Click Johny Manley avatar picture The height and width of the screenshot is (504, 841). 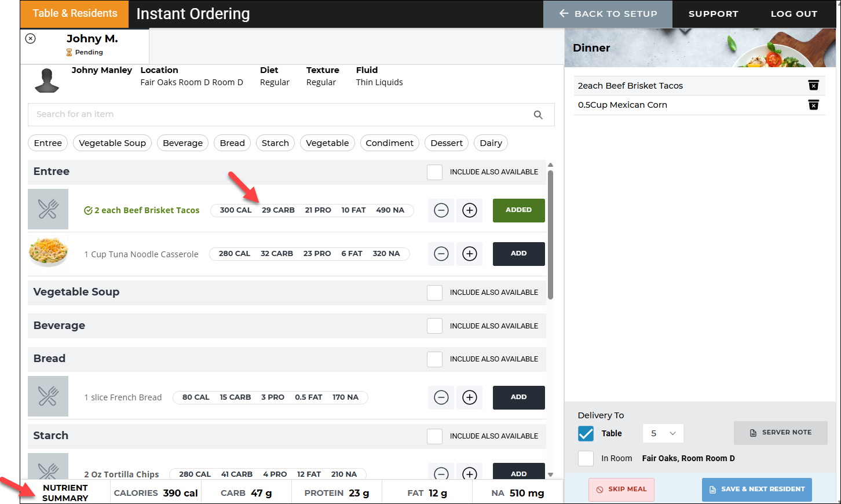[47, 80]
